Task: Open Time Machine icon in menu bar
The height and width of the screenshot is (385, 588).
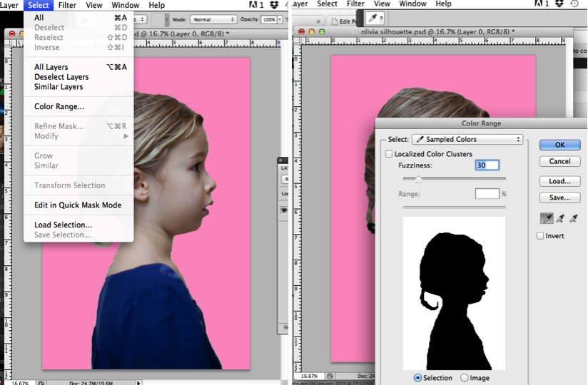Action: click(x=575, y=4)
